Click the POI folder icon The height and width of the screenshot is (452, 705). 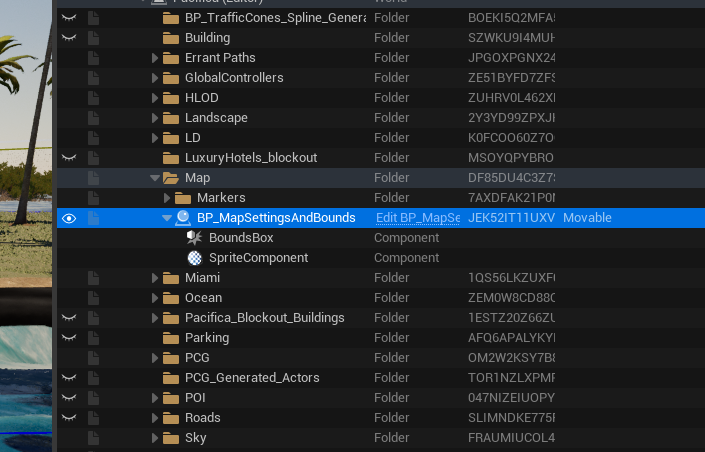coord(171,398)
